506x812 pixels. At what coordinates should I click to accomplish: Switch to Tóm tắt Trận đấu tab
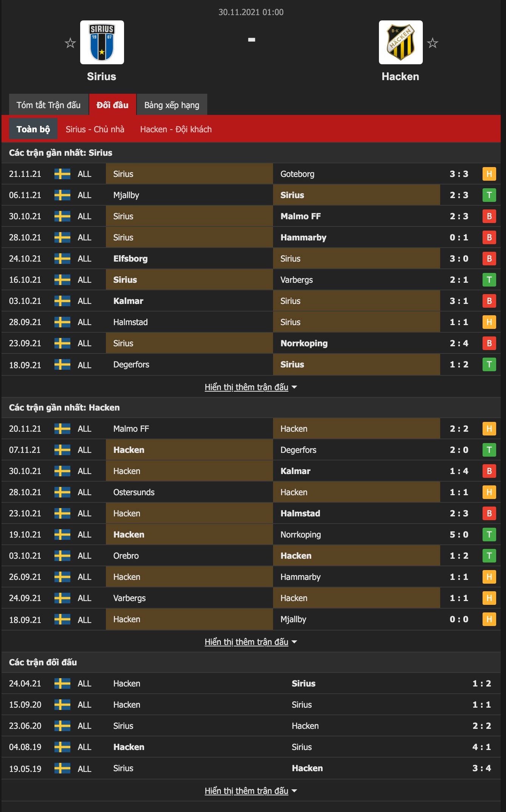click(48, 105)
